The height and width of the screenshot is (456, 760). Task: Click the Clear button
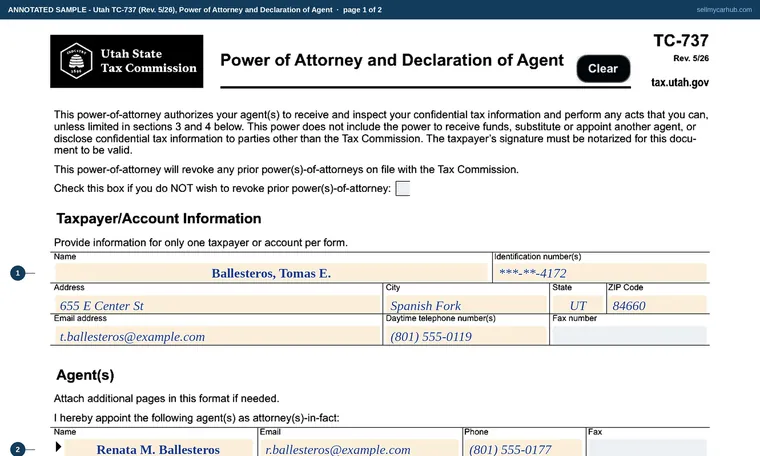pyautogui.click(x=603, y=68)
